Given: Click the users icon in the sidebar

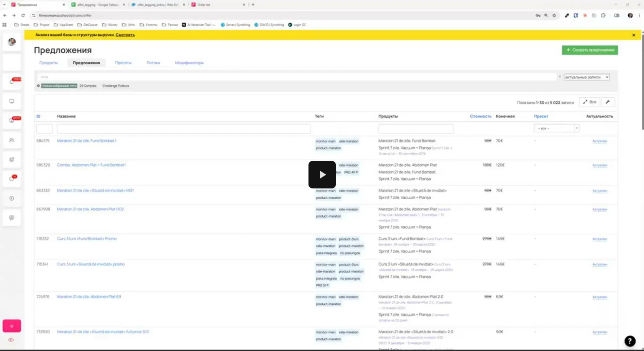Looking at the screenshot, I should coord(12,140).
